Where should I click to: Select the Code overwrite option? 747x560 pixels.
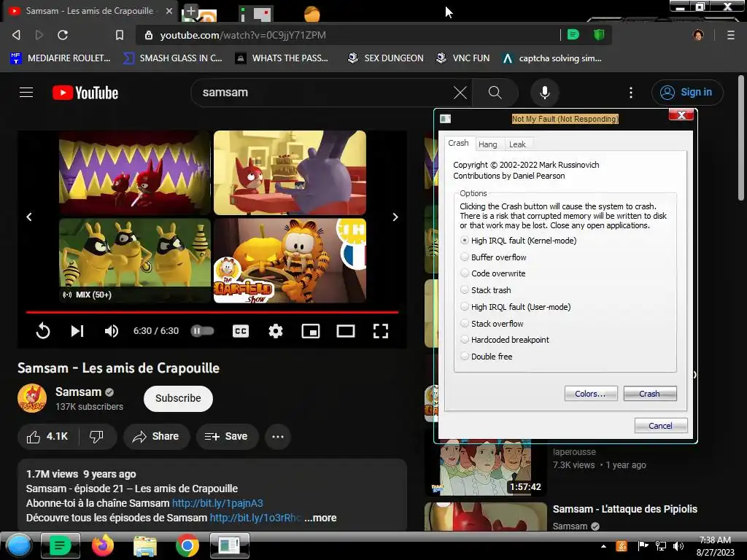click(493, 273)
